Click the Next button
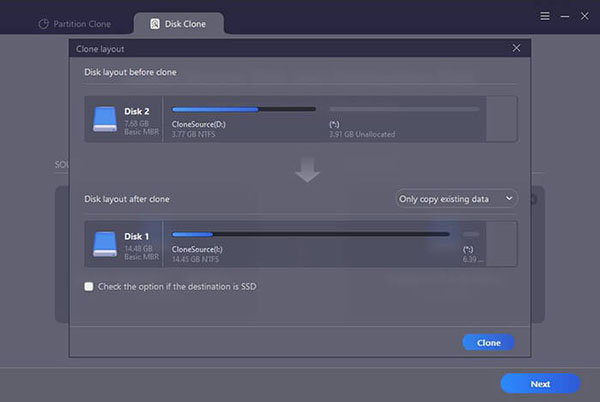The height and width of the screenshot is (402, 600). (x=540, y=383)
